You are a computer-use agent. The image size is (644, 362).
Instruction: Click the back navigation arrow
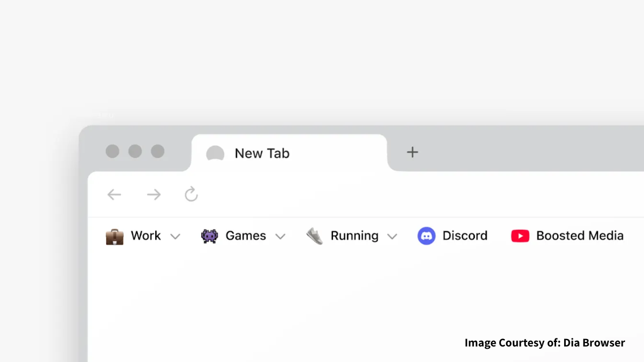coord(114,195)
